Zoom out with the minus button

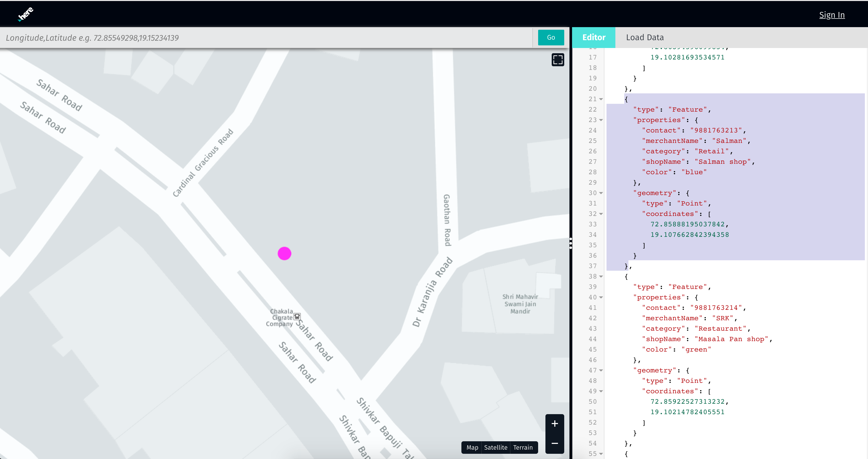click(555, 444)
